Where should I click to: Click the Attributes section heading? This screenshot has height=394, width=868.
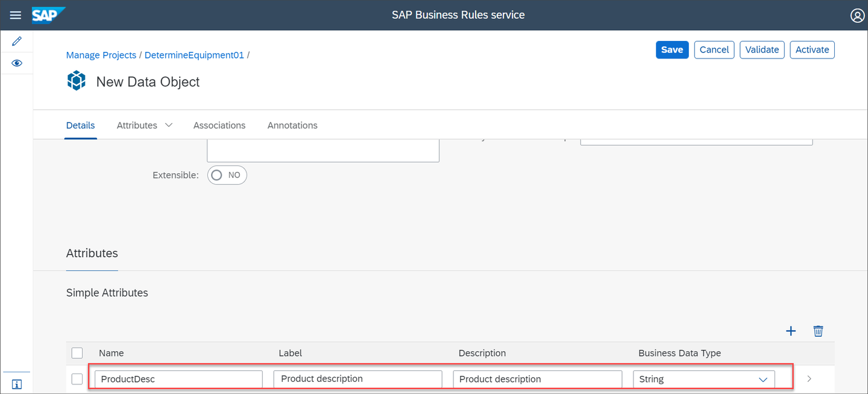tap(92, 253)
